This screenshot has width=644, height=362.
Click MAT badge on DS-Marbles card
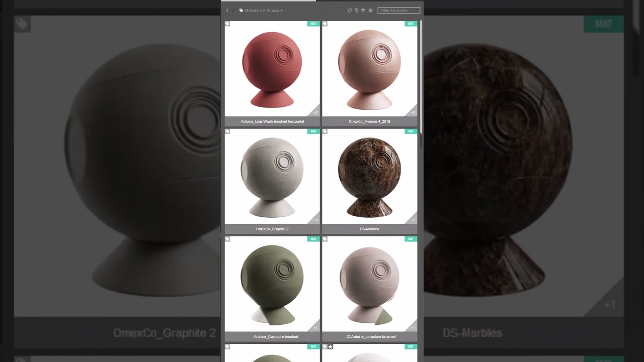pyautogui.click(x=411, y=131)
